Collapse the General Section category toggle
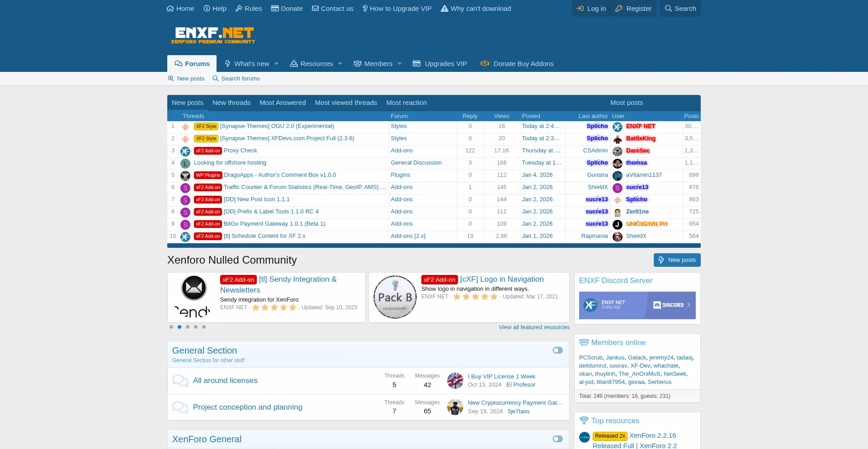 (557, 350)
